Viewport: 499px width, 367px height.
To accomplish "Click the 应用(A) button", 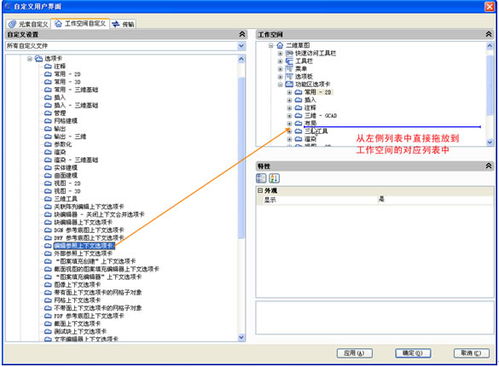I will [354, 353].
